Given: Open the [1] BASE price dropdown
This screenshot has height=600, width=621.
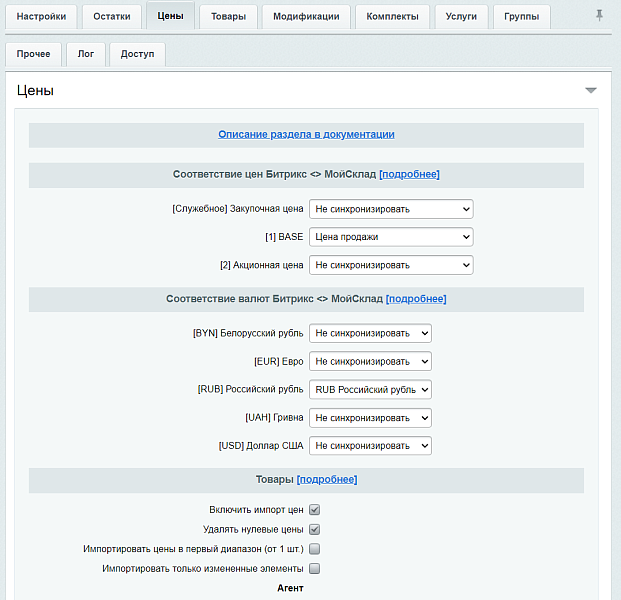Looking at the screenshot, I should point(390,237).
